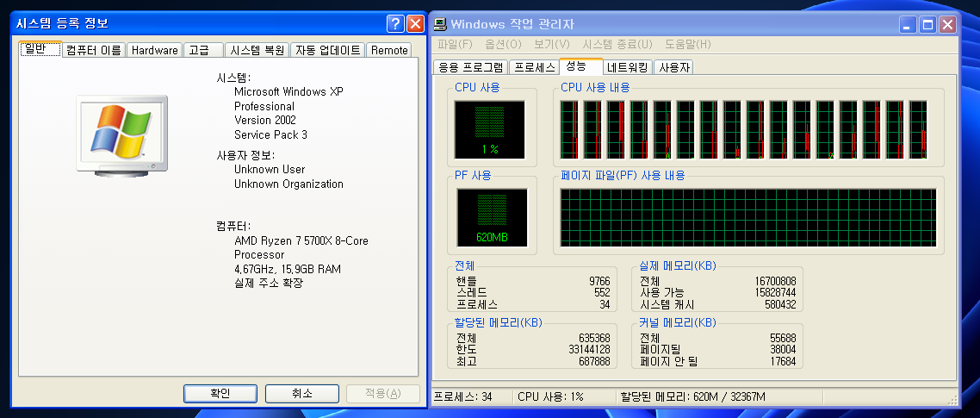Click the Version 2002 text

point(265,120)
